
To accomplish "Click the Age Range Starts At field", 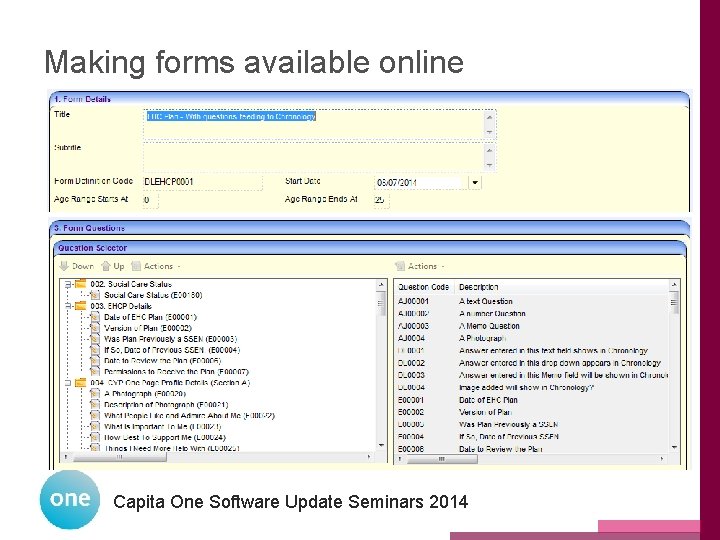I will click(150, 200).
